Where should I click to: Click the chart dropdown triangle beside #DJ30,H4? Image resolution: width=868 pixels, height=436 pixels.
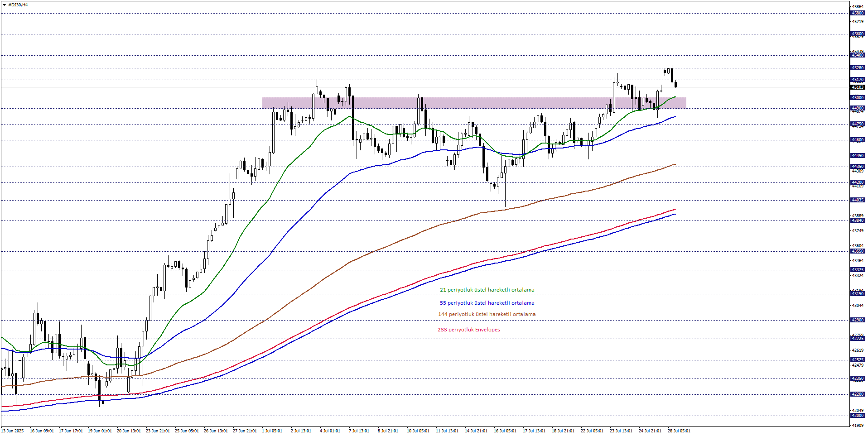(4, 5)
